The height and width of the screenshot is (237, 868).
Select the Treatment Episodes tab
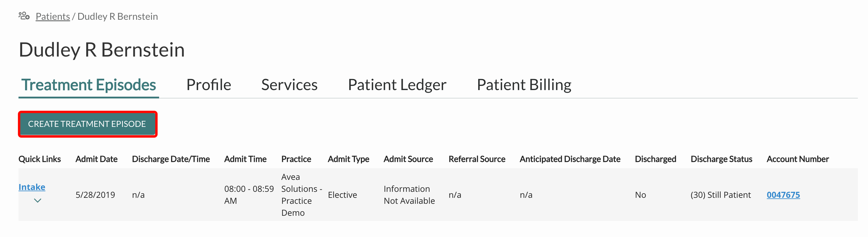point(89,85)
